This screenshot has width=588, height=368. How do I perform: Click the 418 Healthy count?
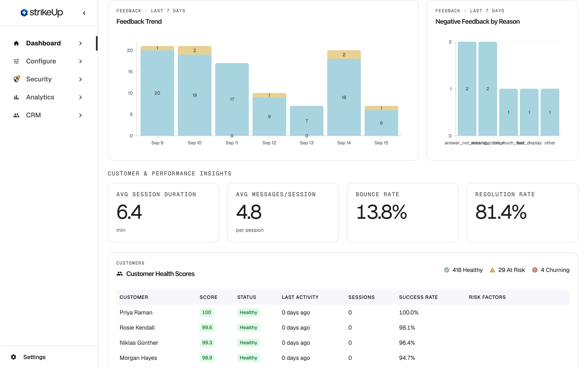click(x=467, y=270)
